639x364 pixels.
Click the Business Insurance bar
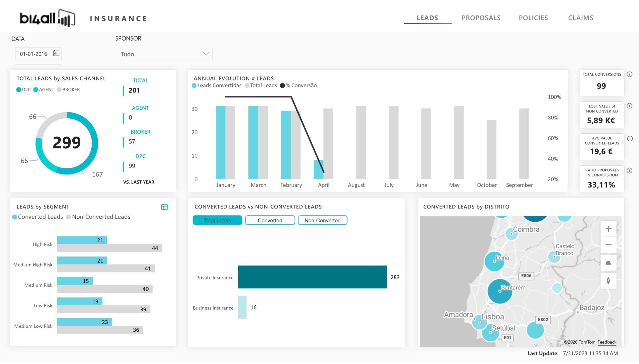242,307
